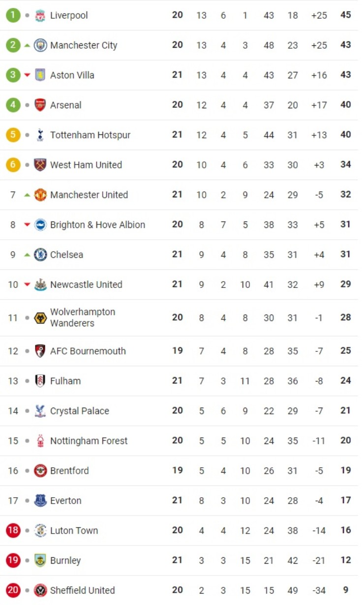The height and width of the screenshot is (605, 364).
Task: Click the Sheffield United club crest
Action: tap(40, 590)
